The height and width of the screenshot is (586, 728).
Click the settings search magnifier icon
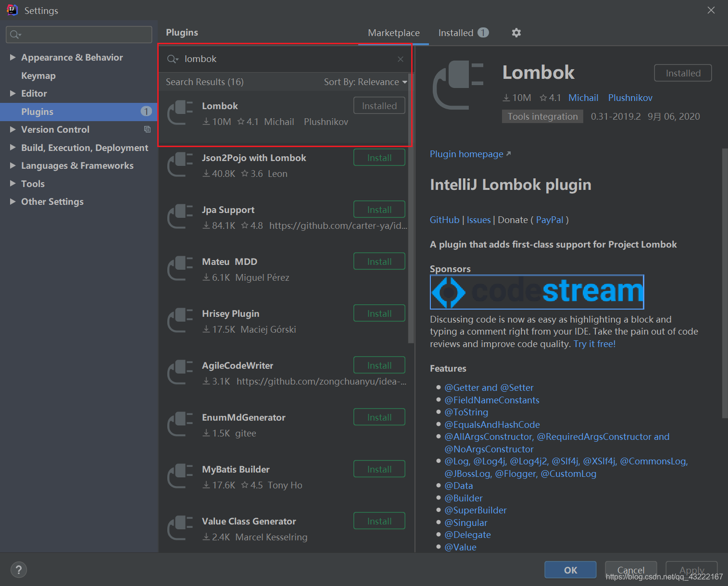15,35
